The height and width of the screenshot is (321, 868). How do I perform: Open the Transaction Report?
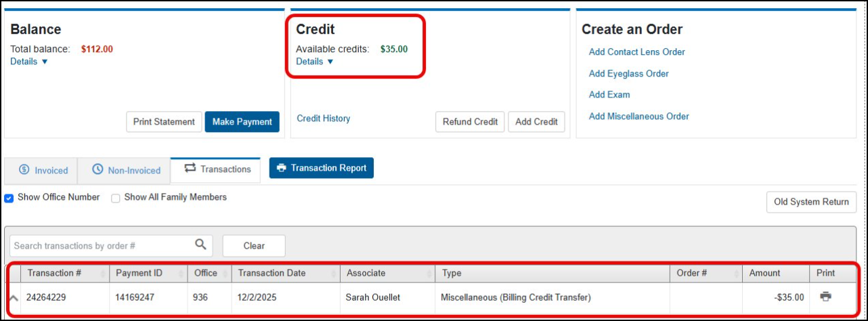[x=321, y=168]
